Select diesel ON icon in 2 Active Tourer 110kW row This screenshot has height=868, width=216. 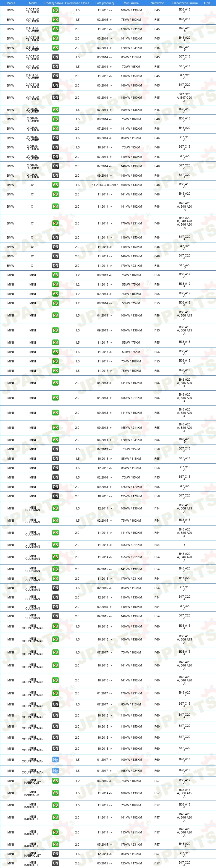(56, 76)
